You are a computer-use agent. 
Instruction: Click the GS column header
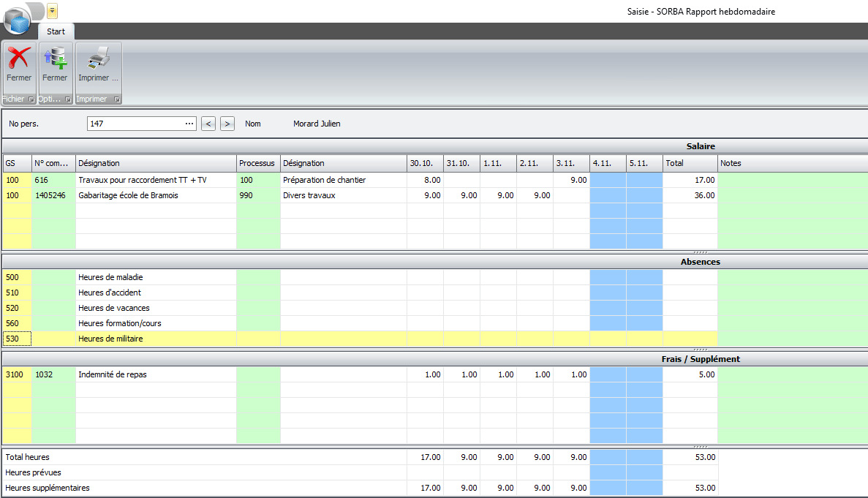pyautogui.click(x=17, y=163)
